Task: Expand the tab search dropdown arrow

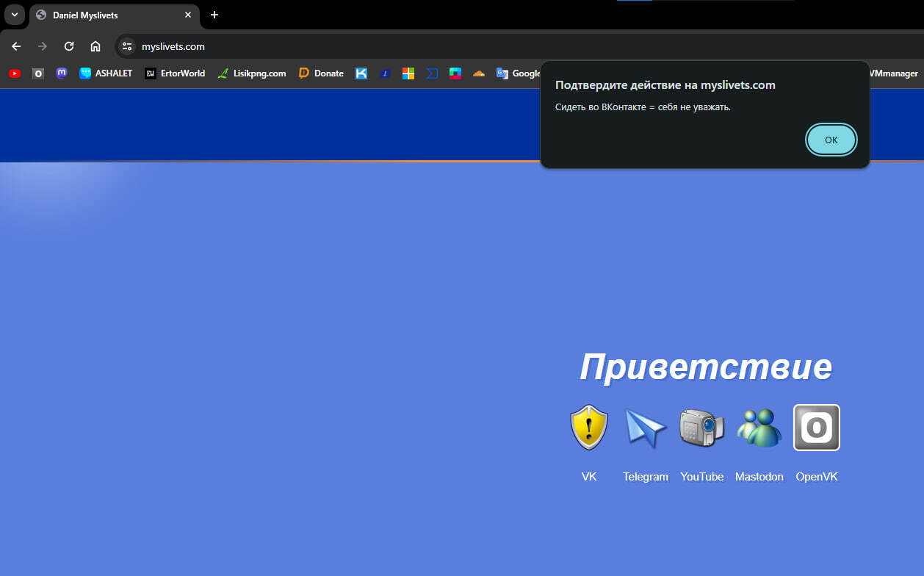Action: click(14, 15)
